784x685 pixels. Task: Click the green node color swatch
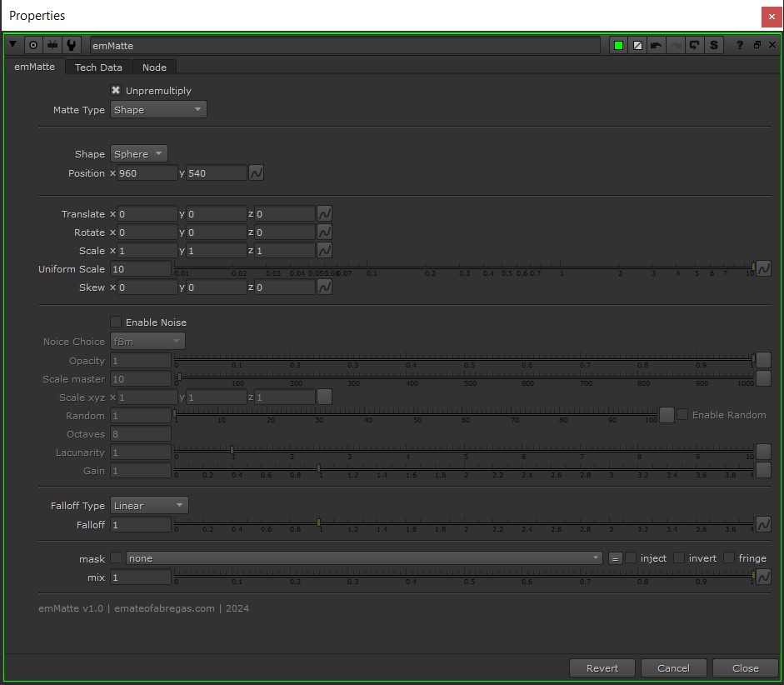(x=618, y=45)
